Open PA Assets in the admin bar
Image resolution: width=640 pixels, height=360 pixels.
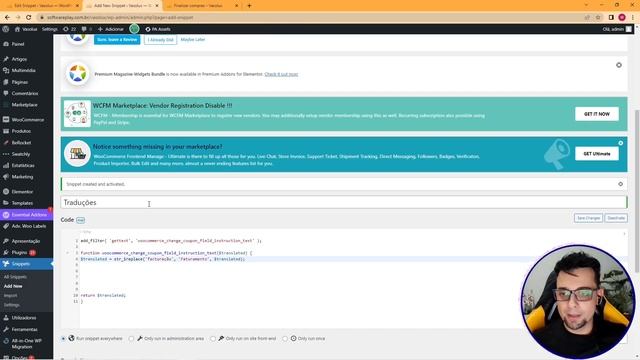pyautogui.click(x=158, y=29)
